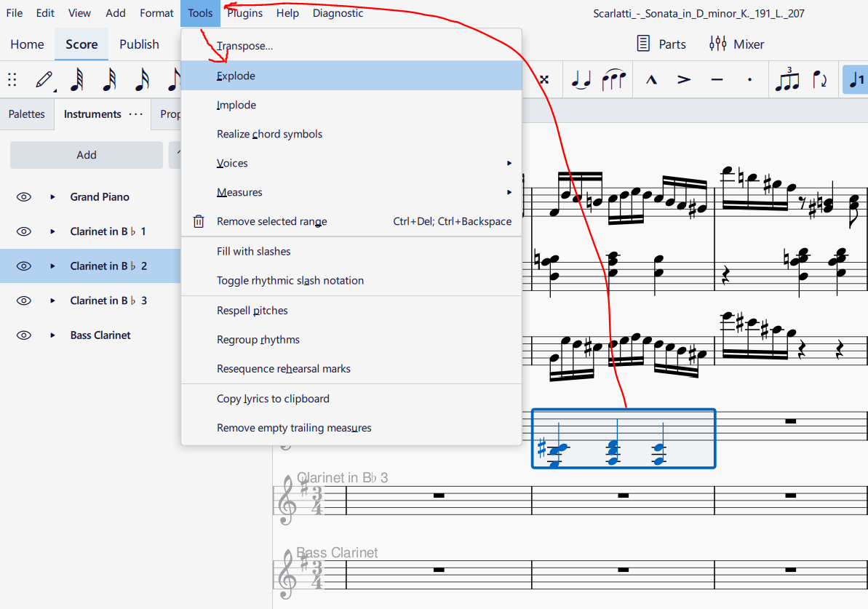Click the Clarinet in B♭ 3 staff label
868x609 pixels.
(342, 478)
